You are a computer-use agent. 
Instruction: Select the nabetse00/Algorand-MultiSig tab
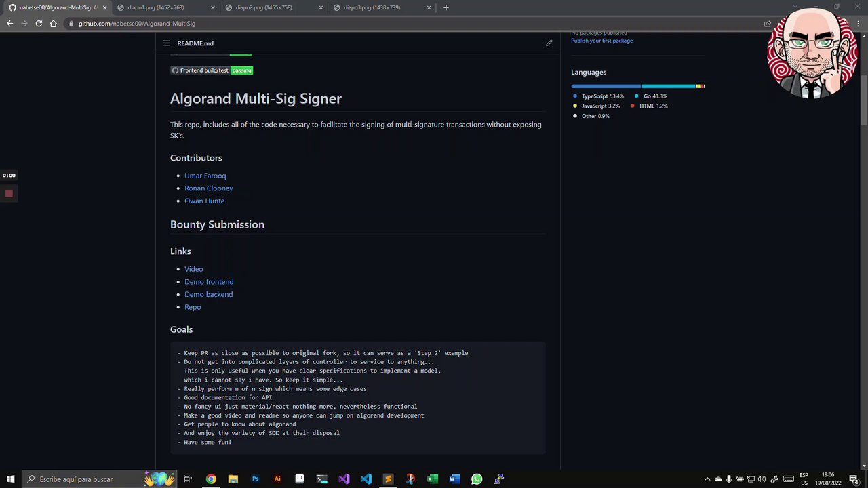click(58, 7)
